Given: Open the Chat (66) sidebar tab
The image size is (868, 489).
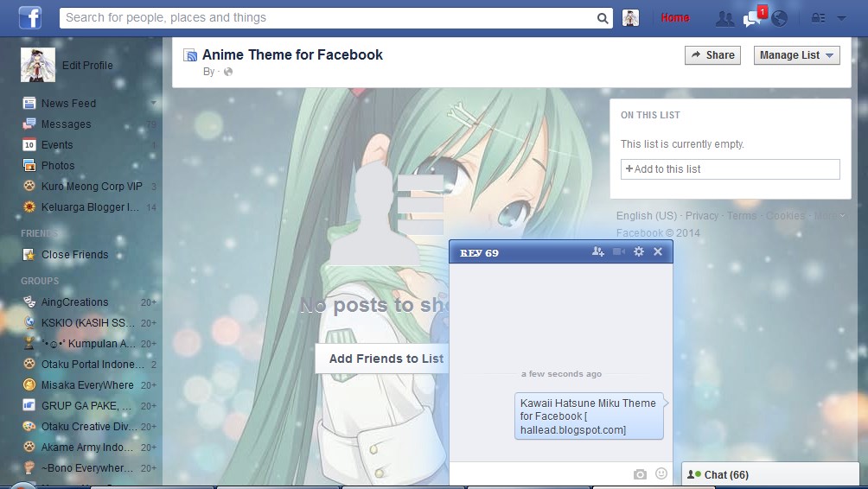Looking at the screenshot, I should point(770,474).
